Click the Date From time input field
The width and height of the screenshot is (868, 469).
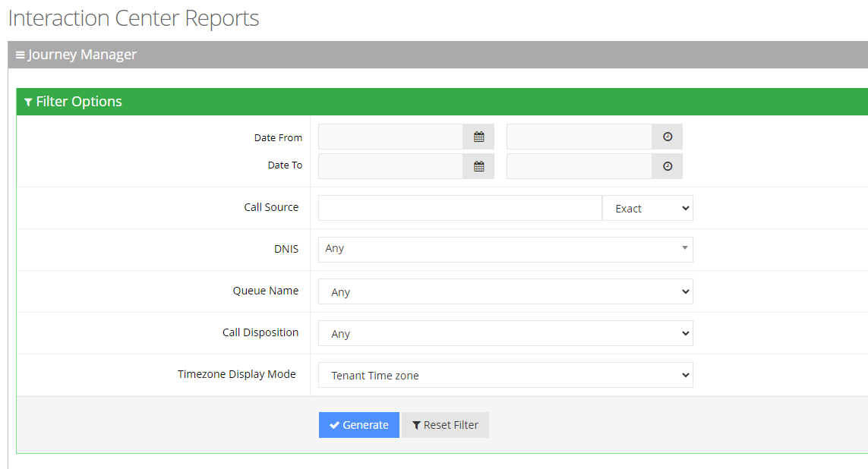(579, 137)
